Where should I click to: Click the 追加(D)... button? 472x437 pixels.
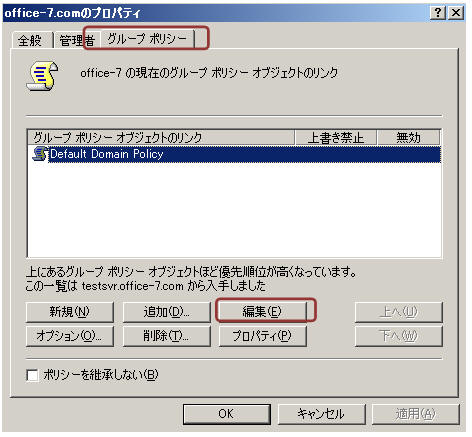tap(167, 312)
